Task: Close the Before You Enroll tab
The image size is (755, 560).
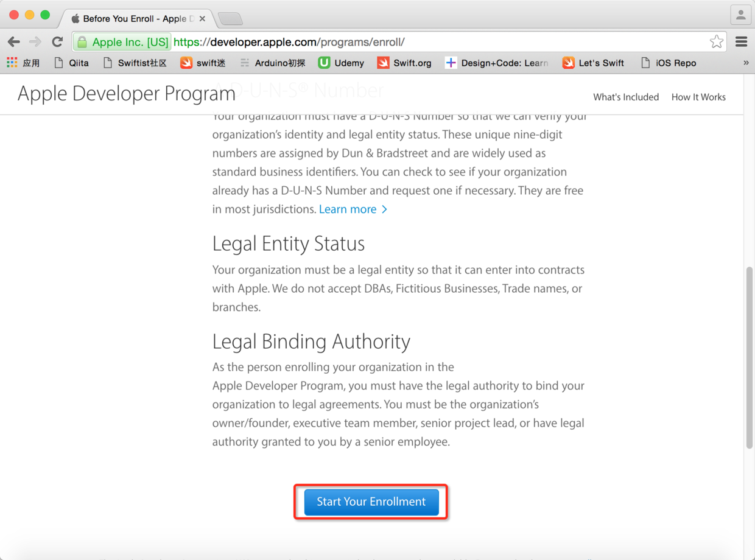Action: pyautogui.click(x=202, y=19)
